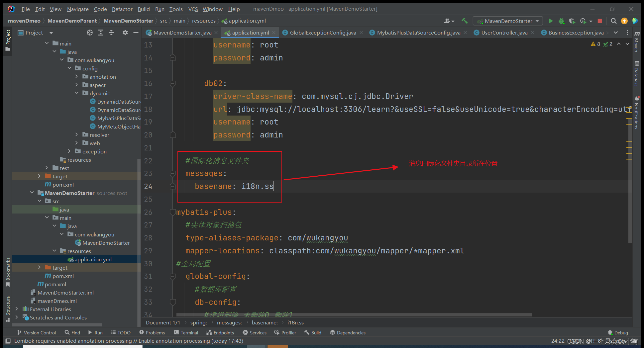The height and width of the screenshot is (348, 644).
Task: Expand the Scratches and Consoles node
Action: click(17, 317)
